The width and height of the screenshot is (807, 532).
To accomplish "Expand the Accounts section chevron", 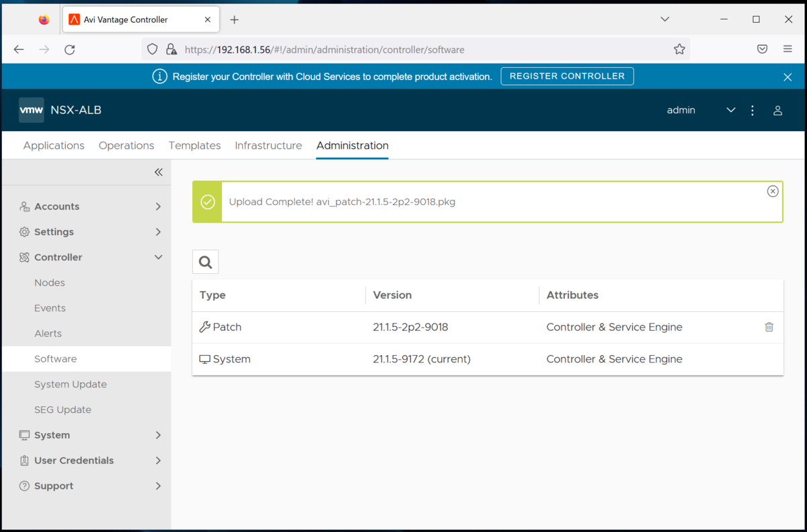I will pos(158,206).
